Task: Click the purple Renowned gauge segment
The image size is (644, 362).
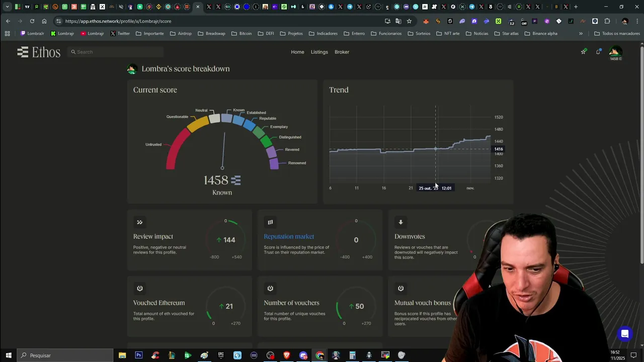Action: tap(274, 163)
